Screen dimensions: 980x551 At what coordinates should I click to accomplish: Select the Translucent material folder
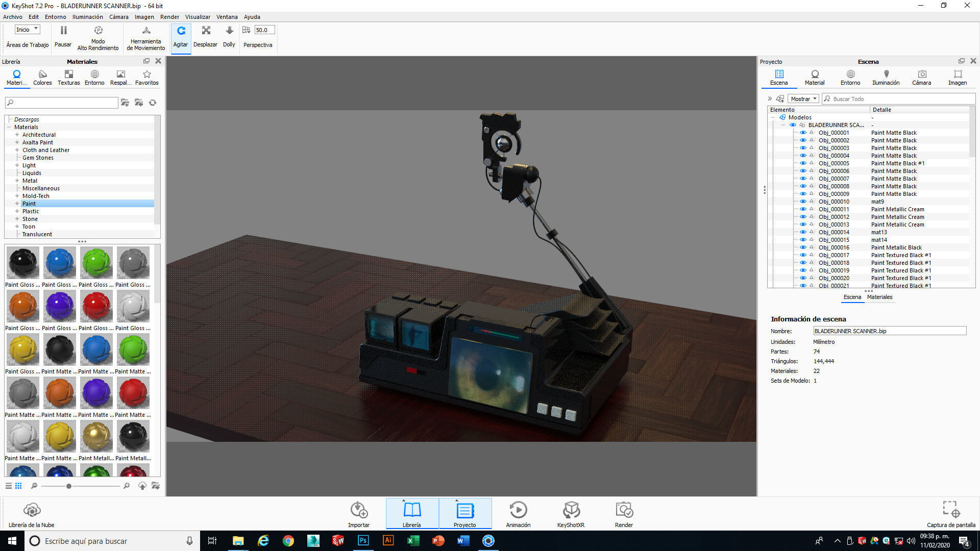pos(37,234)
